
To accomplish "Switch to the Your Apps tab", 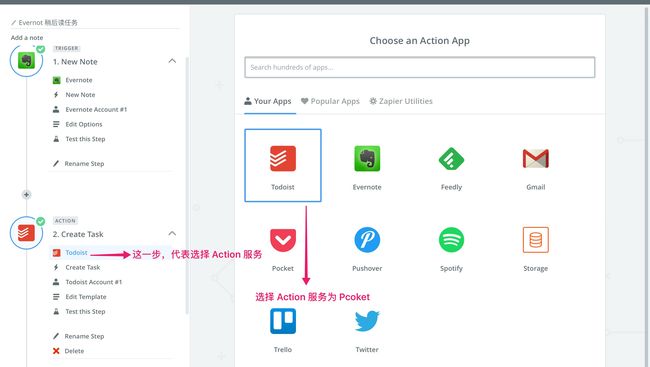I will [x=268, y=101].
